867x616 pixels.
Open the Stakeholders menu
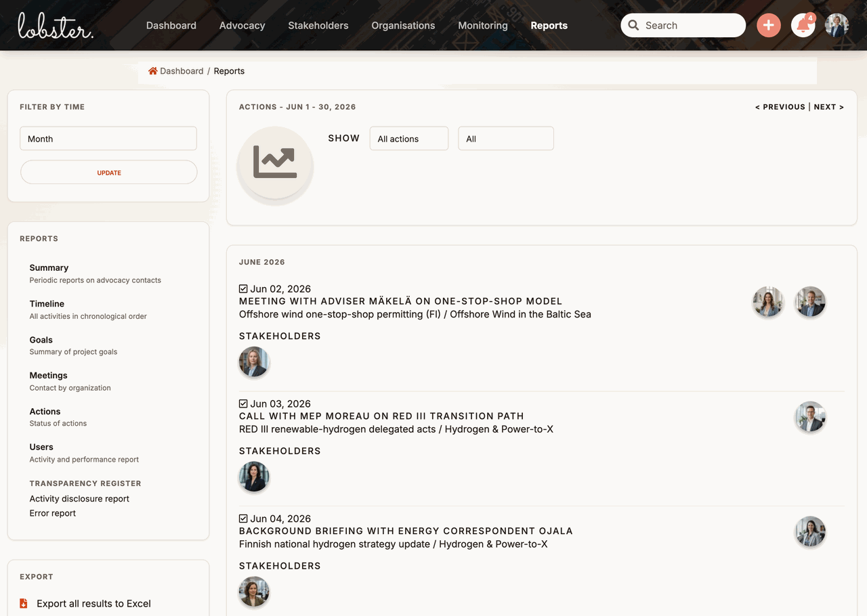click(x=318, y=26)
